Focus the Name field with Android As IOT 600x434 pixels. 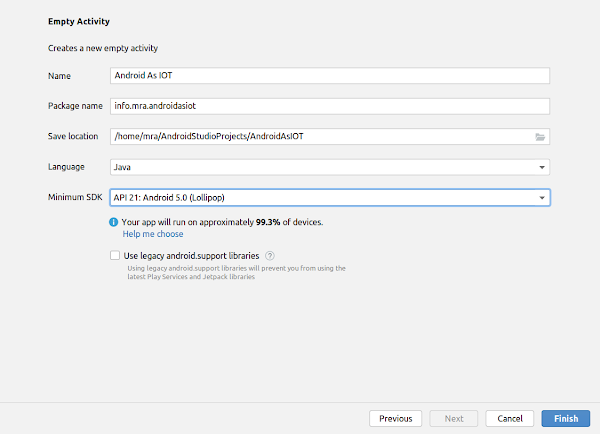point(330,76)
